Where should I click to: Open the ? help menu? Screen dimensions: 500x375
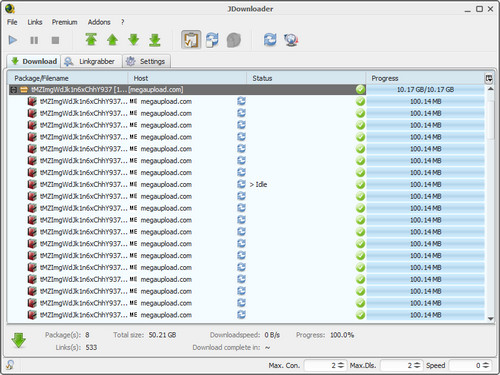click(x=123, y=22)
